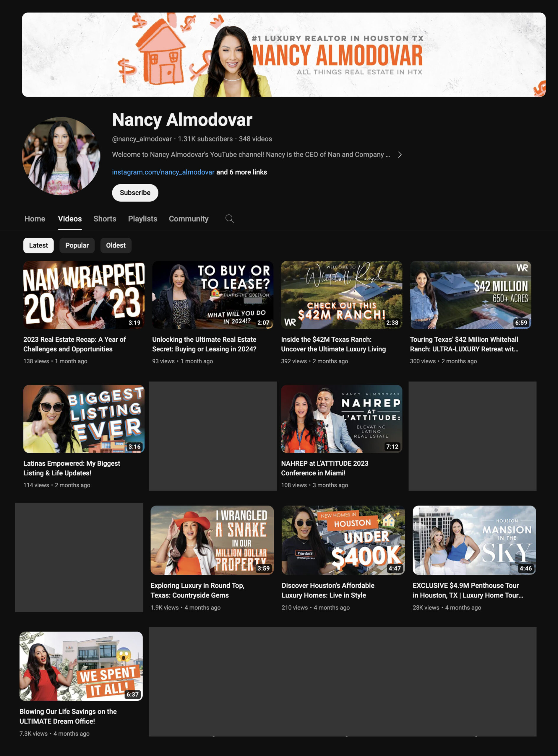Open Nancy Almodovar's round profile picture

[x=61, y=156]
